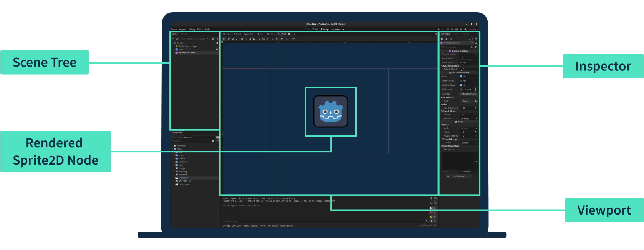Open the AssetLib workspace
This screenshot has width=644, height=250.
(338, 29)
